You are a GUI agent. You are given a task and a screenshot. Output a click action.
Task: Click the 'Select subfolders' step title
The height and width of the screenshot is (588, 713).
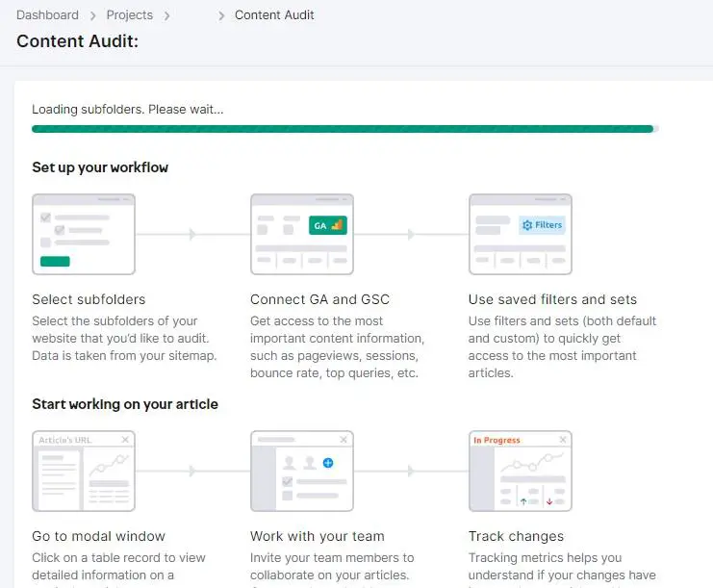pyautogui.click(x=89, y=299)
